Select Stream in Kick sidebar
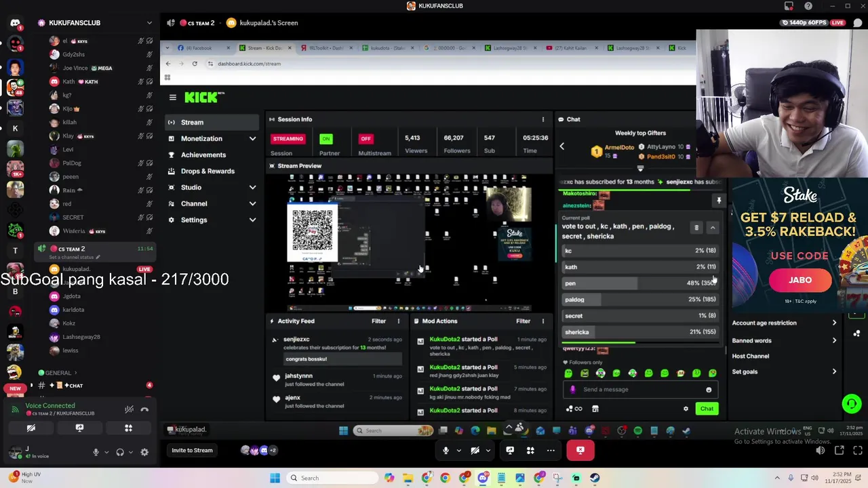The image size is (868, 488). 211,123
